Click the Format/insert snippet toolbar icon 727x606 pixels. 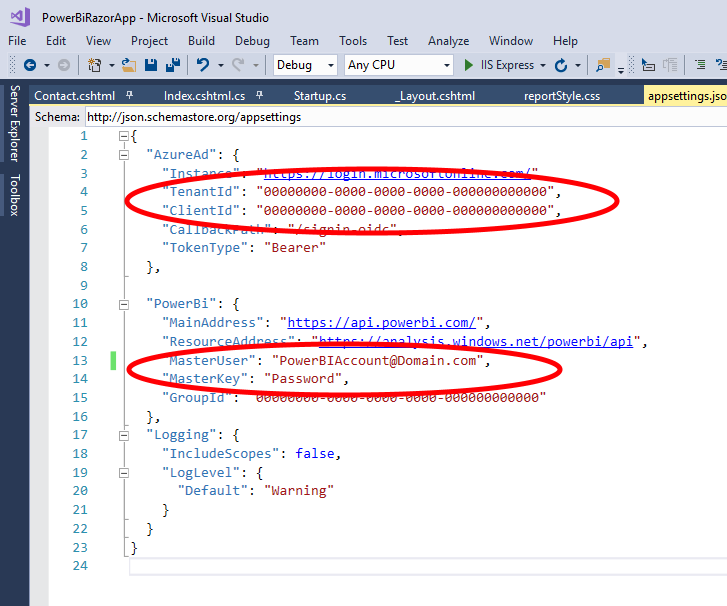648,65
